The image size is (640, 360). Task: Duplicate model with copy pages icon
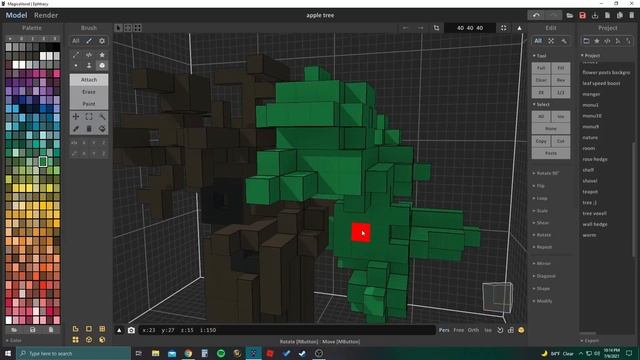point(620,16)
